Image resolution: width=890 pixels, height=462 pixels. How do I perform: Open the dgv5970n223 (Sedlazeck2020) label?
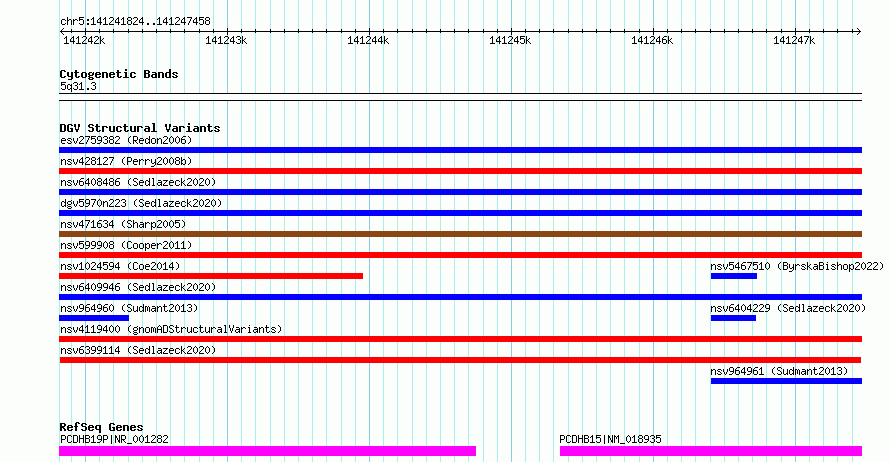(141, 203)
